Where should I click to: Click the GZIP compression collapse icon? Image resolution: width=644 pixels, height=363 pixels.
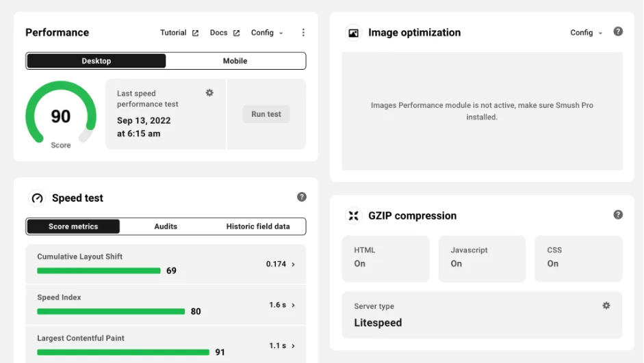coord(353,216)
